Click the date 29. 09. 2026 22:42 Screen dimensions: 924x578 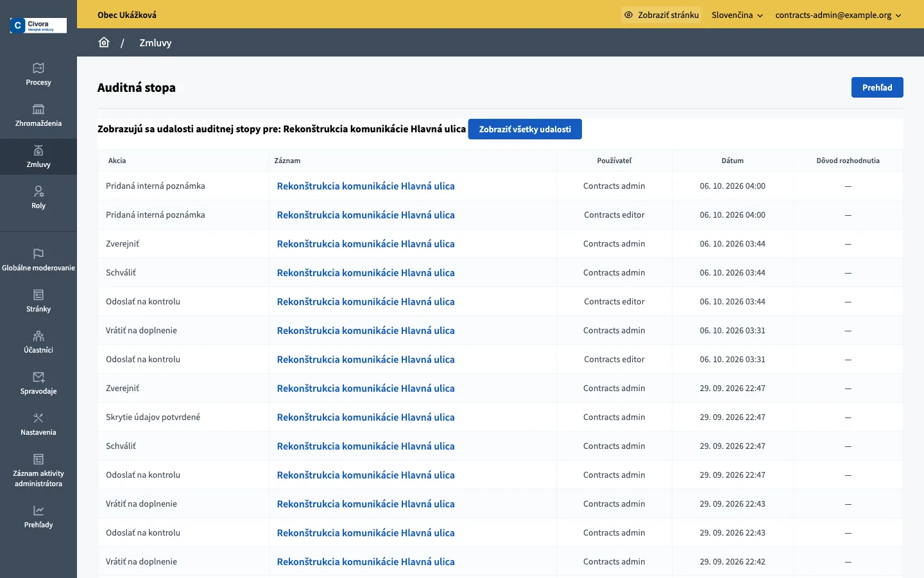[x=732, y=562]
